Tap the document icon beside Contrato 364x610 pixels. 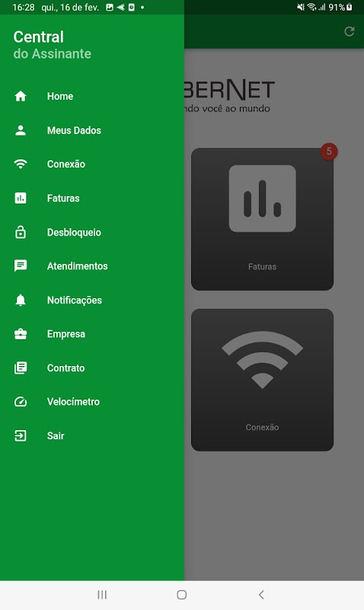coord(21,368)
